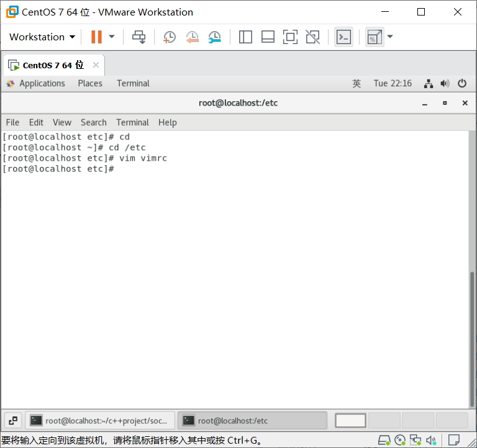This screenshot has height=448, width=477.
Task: Pause the virtual machine
Action: pyautogui.click(x=96, y=37)
